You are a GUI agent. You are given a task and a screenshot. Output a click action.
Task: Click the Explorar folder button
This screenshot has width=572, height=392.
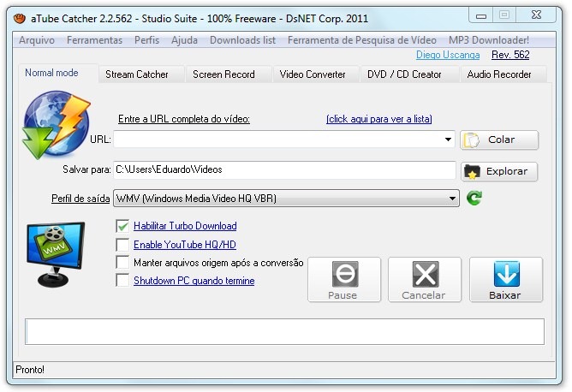[x=500, y=171]
